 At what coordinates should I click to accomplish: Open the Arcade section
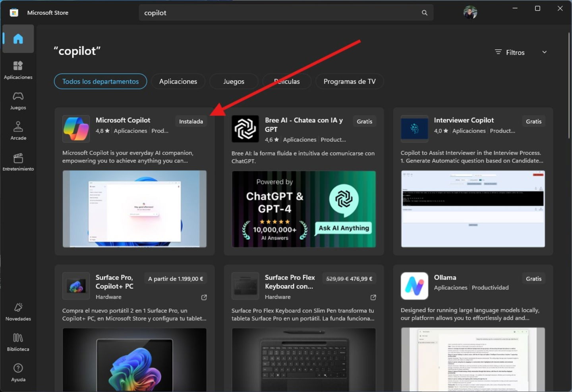(18, 131)
